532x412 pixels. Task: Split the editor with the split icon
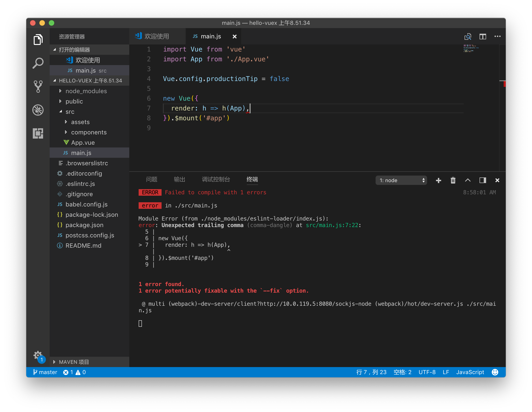(x=483, y=37)
